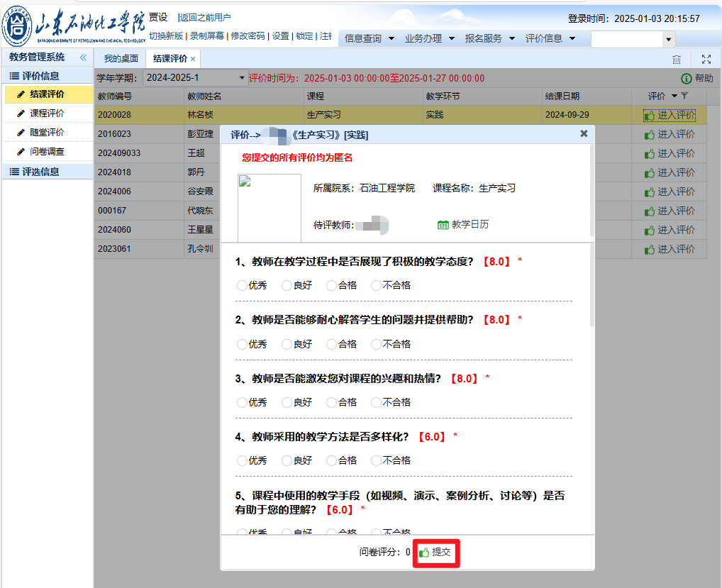Close the 结课评价 tab
722x588 pixels.
click(x=193, y=59)
